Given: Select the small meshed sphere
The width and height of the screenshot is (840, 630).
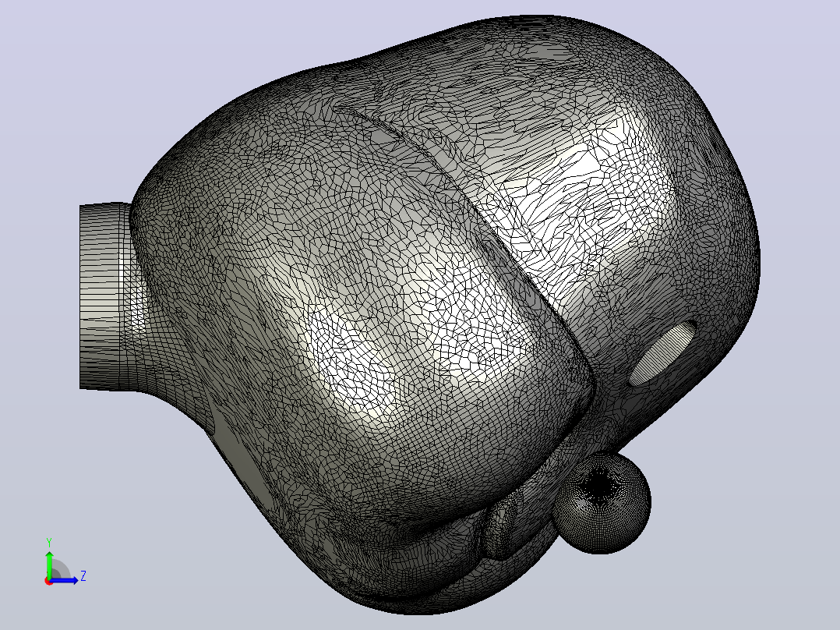Looking at the screenshot, I should point(602,503).
